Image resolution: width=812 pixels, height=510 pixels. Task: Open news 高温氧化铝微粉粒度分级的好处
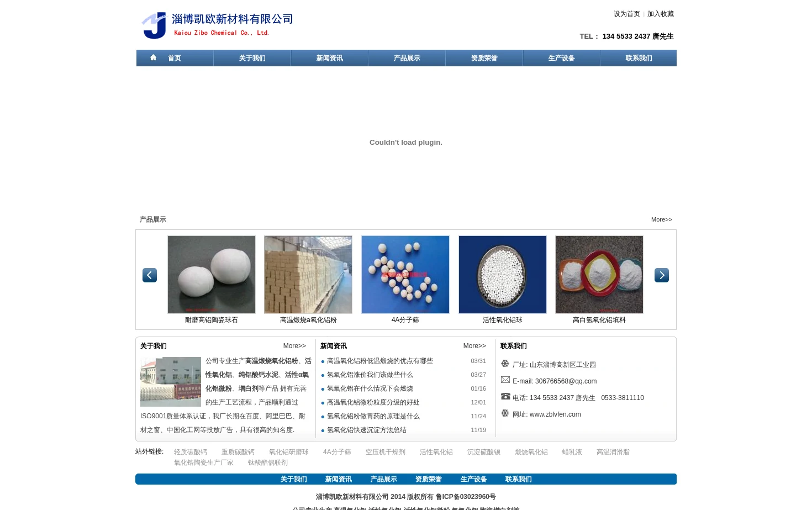(x=373, y=402)
